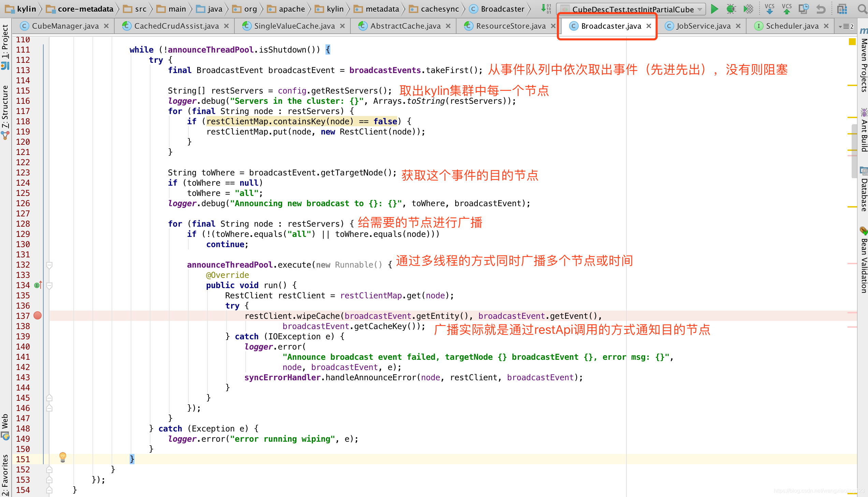Click the kylin root breadcrumb
This screenshot has height=497, width=868.
[x=21, y=9]
